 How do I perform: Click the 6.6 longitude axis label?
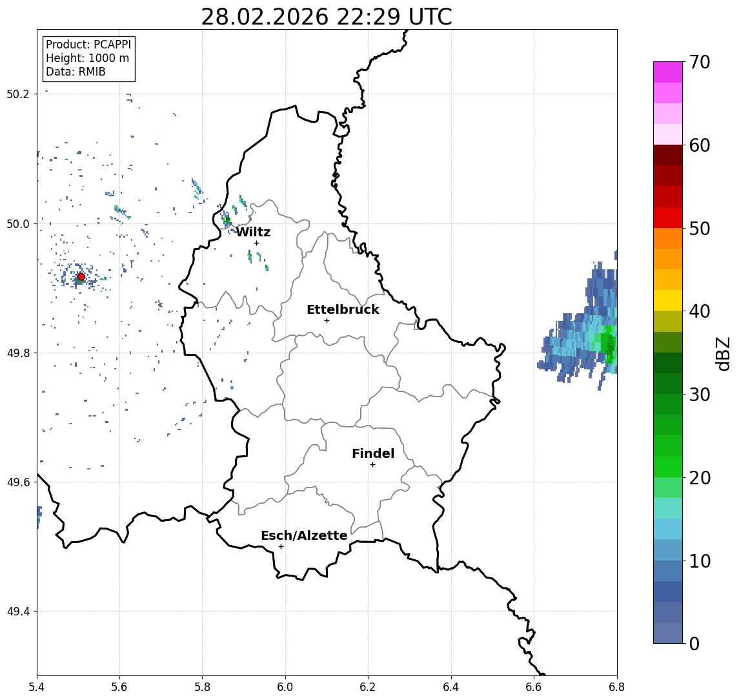(x=534, y=687)
